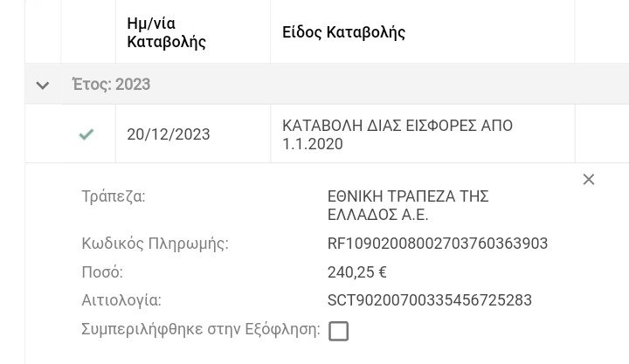The height and width of the screenshot is (364, 629).
Task: Click the Τράπεζα: field label
Action: pyautogui.click(x=114, y=196)
